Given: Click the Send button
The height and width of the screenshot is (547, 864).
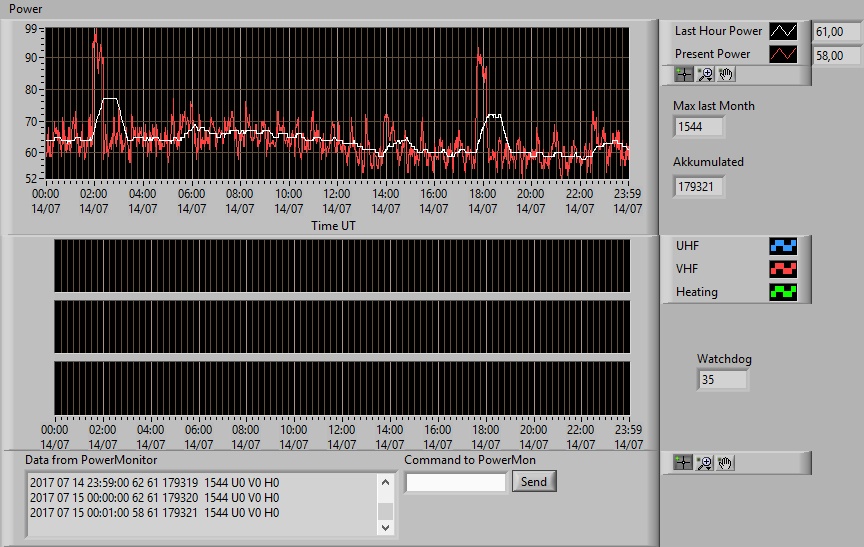Looking at the screenshot, I should tap(534, 481).
